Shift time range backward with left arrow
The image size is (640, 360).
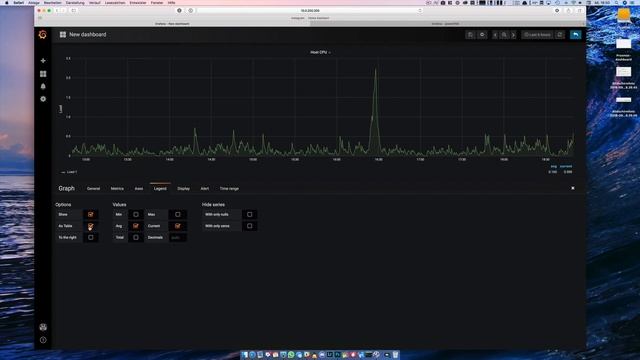[x=495, y=35]
